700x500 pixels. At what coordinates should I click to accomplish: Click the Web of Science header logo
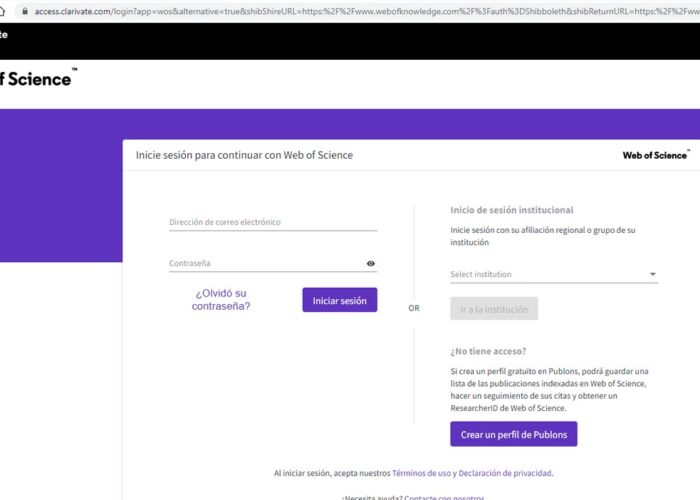point(38,79)
